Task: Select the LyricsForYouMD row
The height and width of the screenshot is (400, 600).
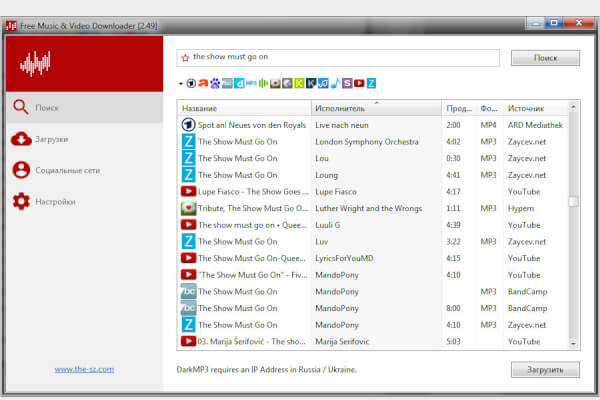Action: tap(373, 258)
